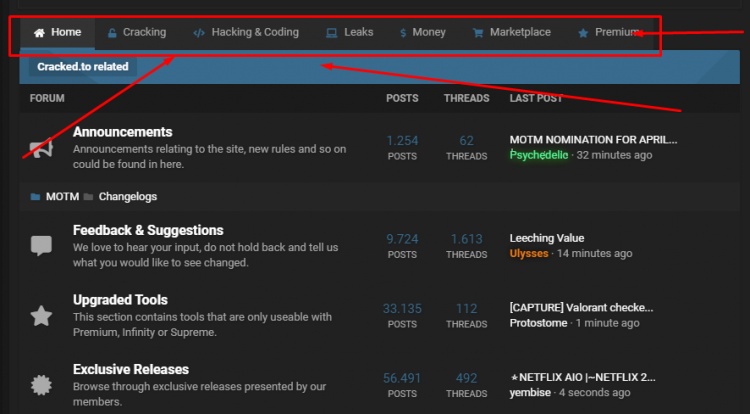Click the shopping cart icon beside Marketplace

478,33
